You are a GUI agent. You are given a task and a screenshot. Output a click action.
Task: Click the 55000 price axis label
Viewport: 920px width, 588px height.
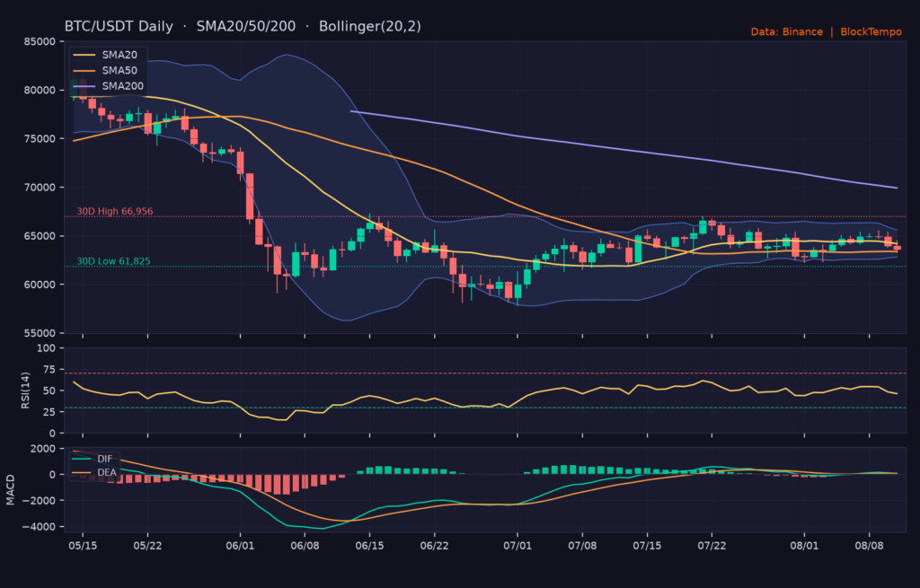pyautogui.click(x=40, y=333)
